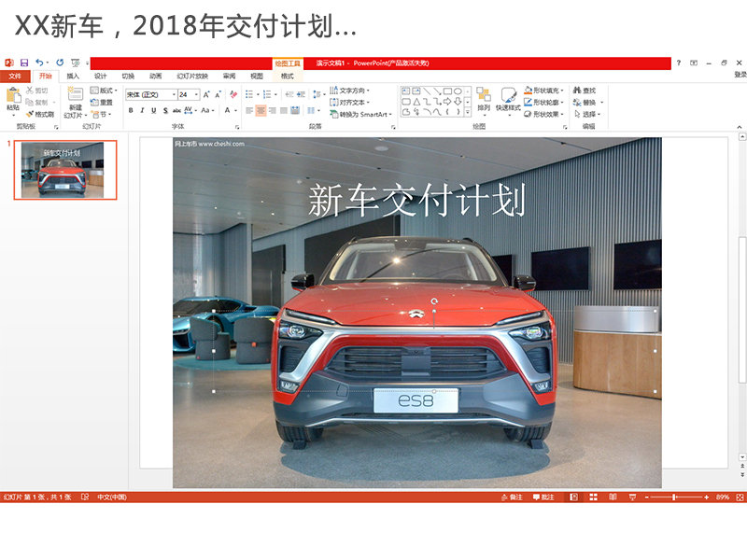The image size is (747, 560).
Task: Select the triangle shape in shapes gallery
Action: (416, 102)
